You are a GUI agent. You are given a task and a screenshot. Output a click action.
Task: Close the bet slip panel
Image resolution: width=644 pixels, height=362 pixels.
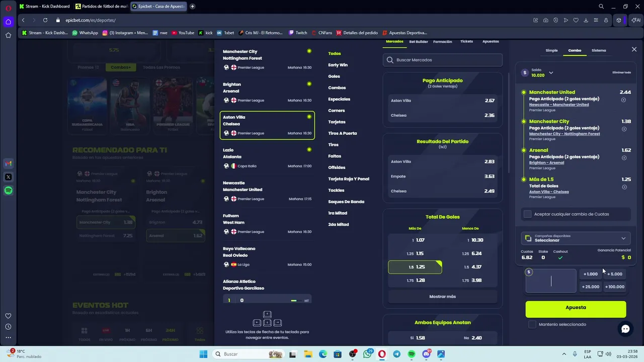pos(634,49)
